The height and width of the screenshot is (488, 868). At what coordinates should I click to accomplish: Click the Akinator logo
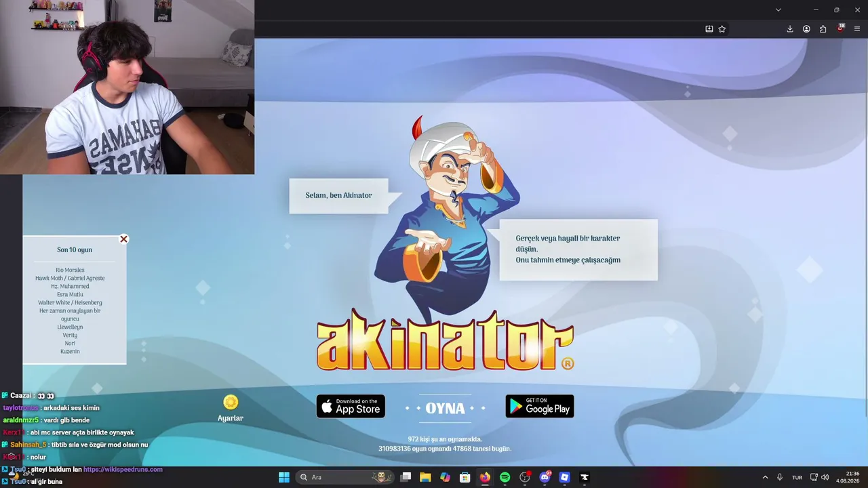coord(445,341)
